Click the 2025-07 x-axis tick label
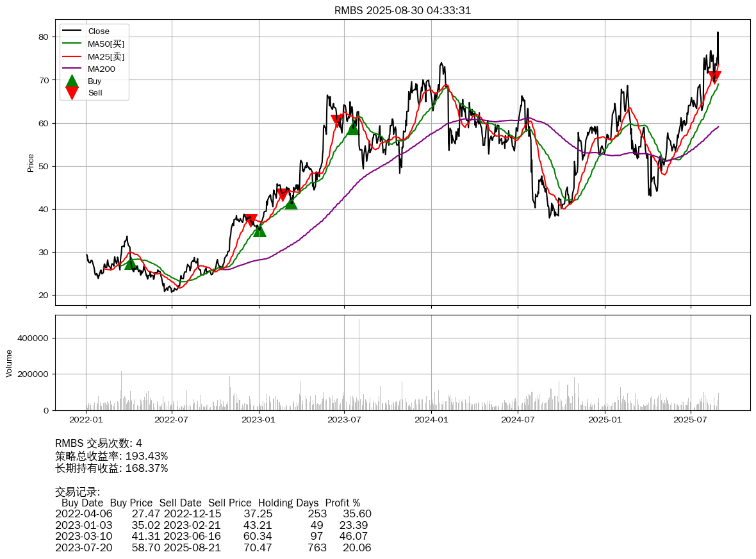This screenshot has width=756, height=559. click(691, 420)
